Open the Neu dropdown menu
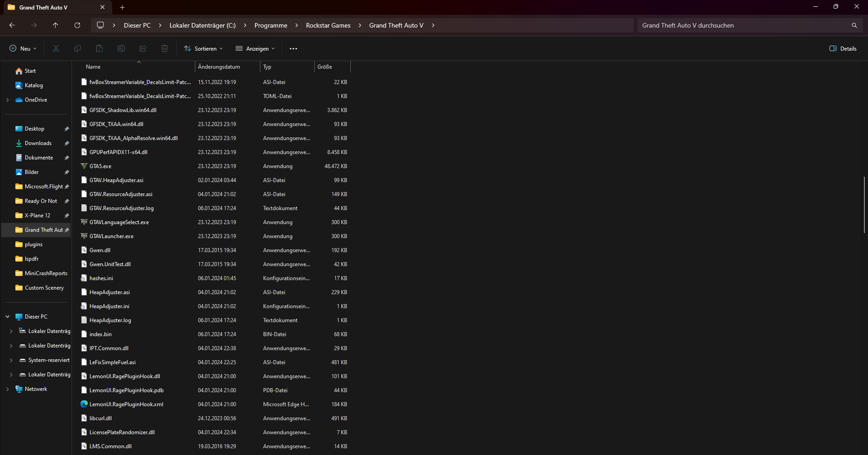The width and height of the screenshot is (868, 455). [23, 48]
